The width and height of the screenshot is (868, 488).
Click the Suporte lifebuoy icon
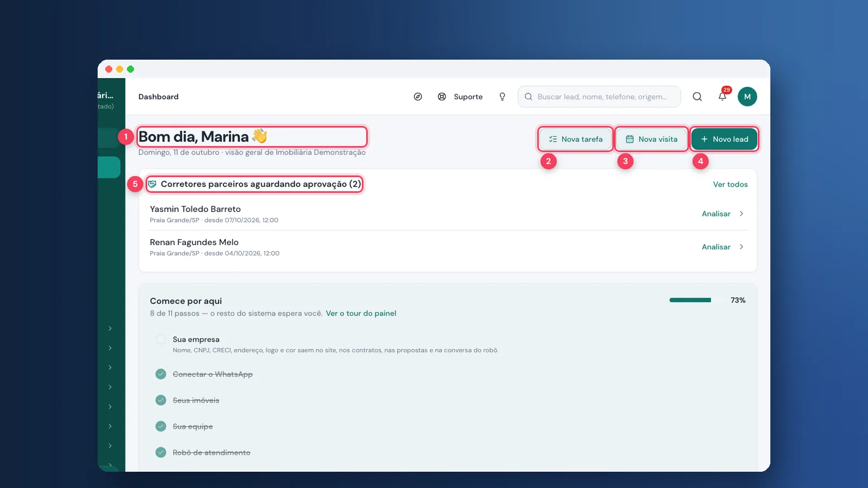pyautogui.click(x=442, y=97)
